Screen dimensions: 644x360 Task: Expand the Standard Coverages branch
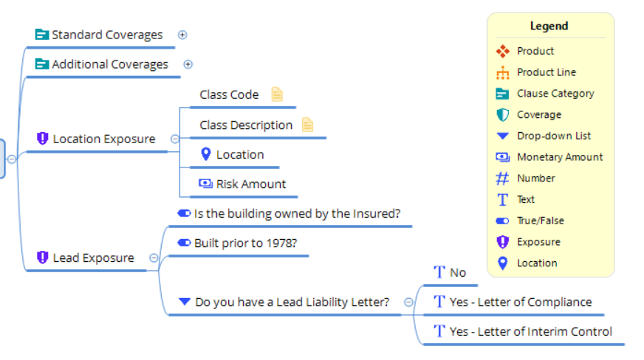click(182, 35)
